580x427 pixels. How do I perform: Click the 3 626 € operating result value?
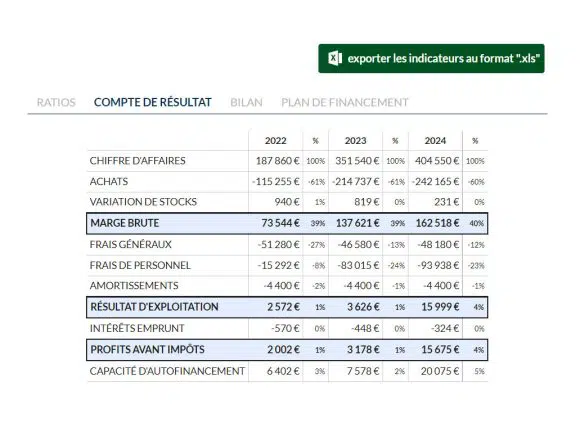click(x=363, y=307)
